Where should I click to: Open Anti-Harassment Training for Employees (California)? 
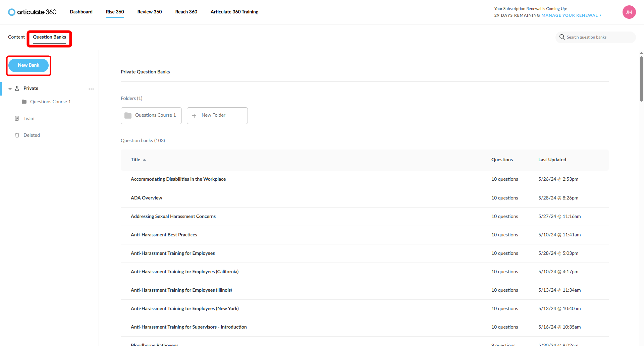(x=185, y=272)
